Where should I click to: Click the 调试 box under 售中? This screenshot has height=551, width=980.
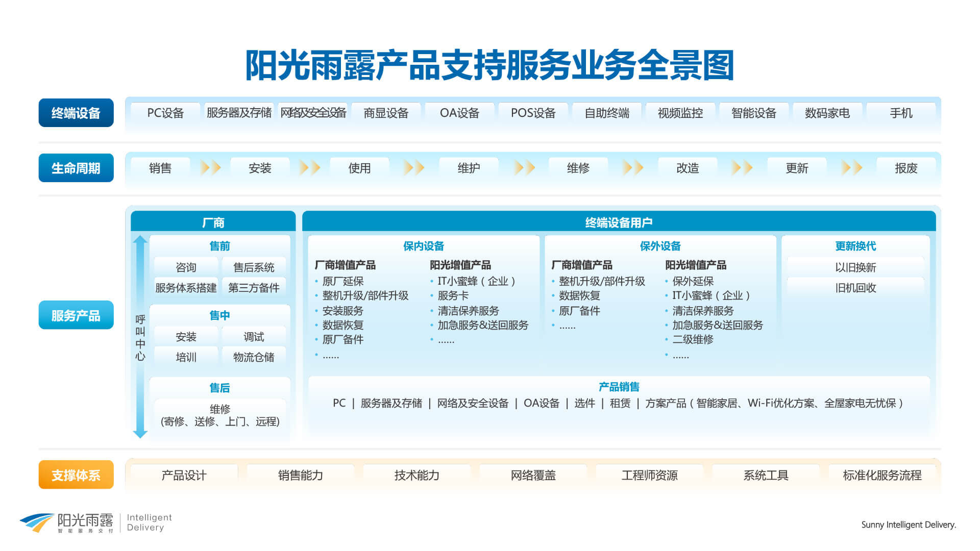point(254,337)
